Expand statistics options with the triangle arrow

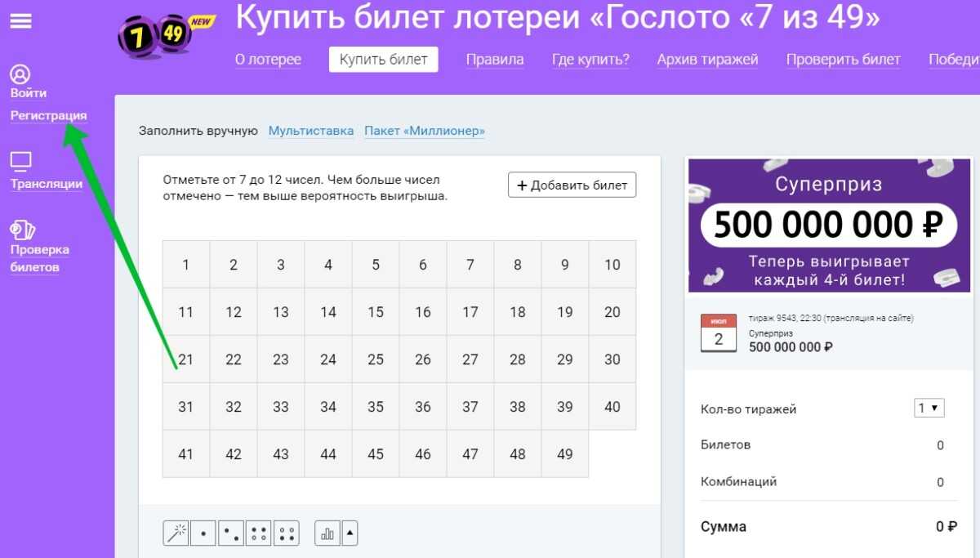click(x=350, y=533)
